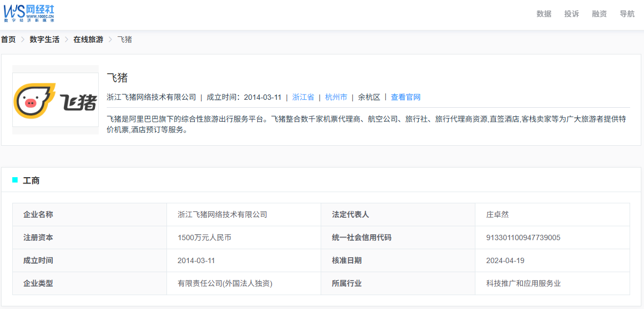The height and width of the screenshot is (309, 644).
Task: Select 融资 in the top navigation
Action: [x=599, y=14]
